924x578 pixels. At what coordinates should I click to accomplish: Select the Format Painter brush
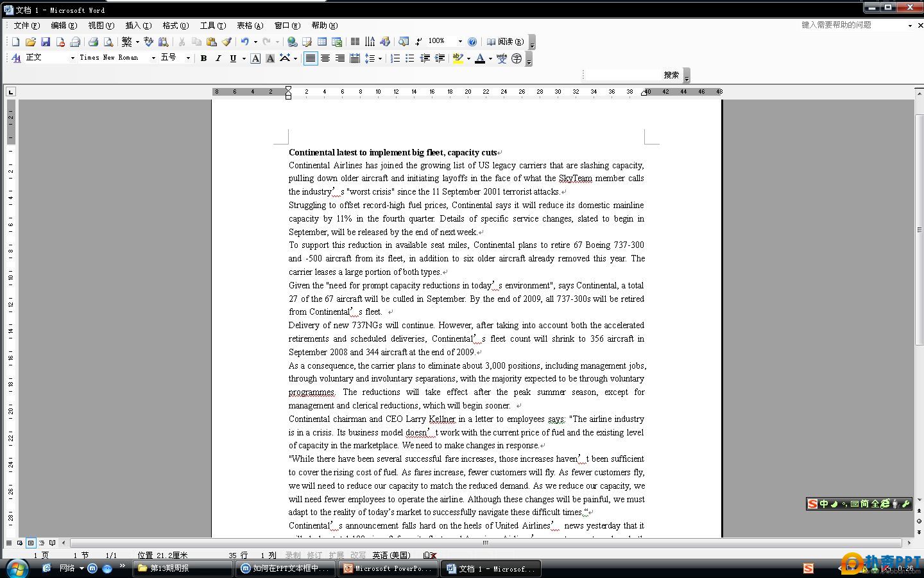[x=227, y=42]
